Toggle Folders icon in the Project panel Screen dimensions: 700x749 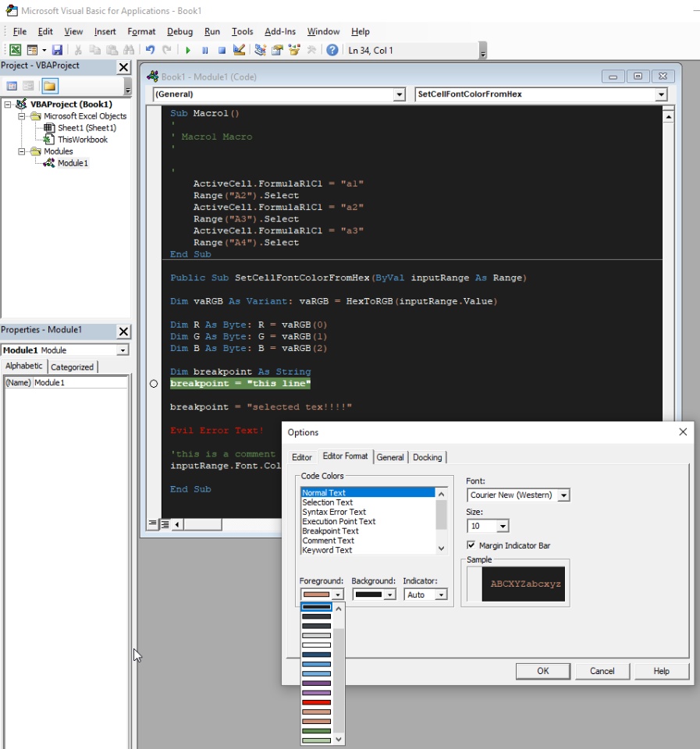coord(50,86)
